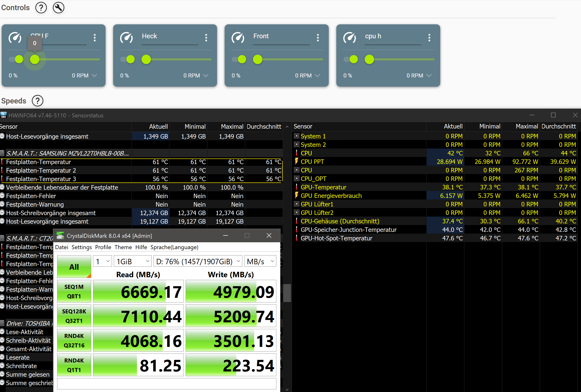Click the Front fan speed slider handle
The height and width of the screenshot is (392, 581).
[x=257, y=60]
